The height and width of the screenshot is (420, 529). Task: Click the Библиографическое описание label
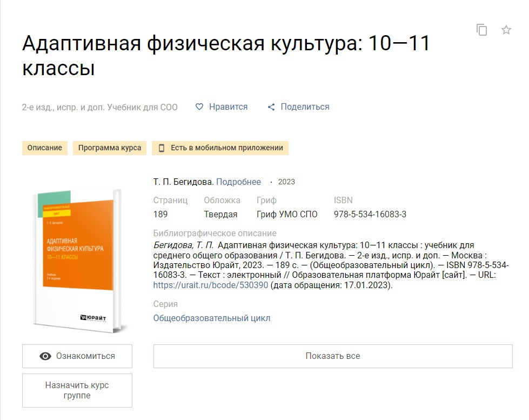[215, 234]
